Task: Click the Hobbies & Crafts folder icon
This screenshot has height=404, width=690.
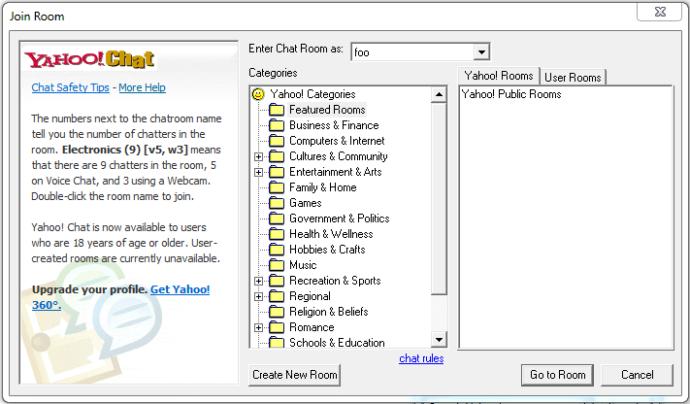Action: (276, 250)
